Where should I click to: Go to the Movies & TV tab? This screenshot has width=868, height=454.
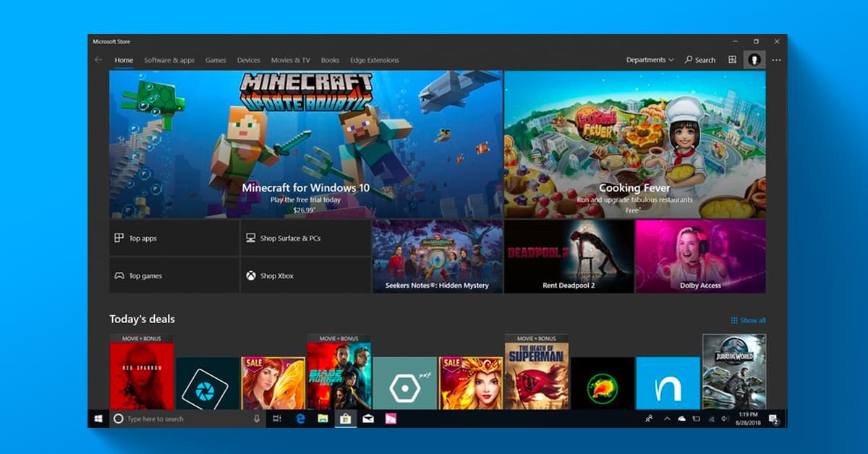coord(290,60)
